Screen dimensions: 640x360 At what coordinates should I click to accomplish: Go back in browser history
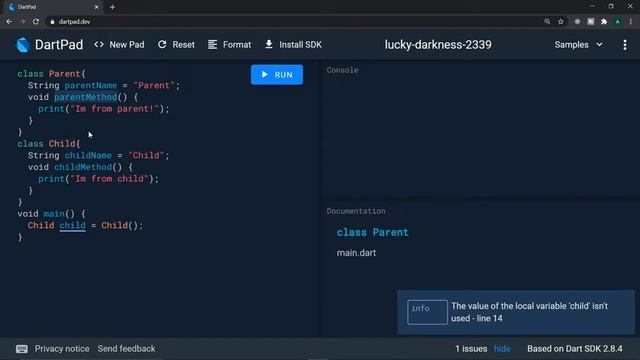click(x=9, y=22)
